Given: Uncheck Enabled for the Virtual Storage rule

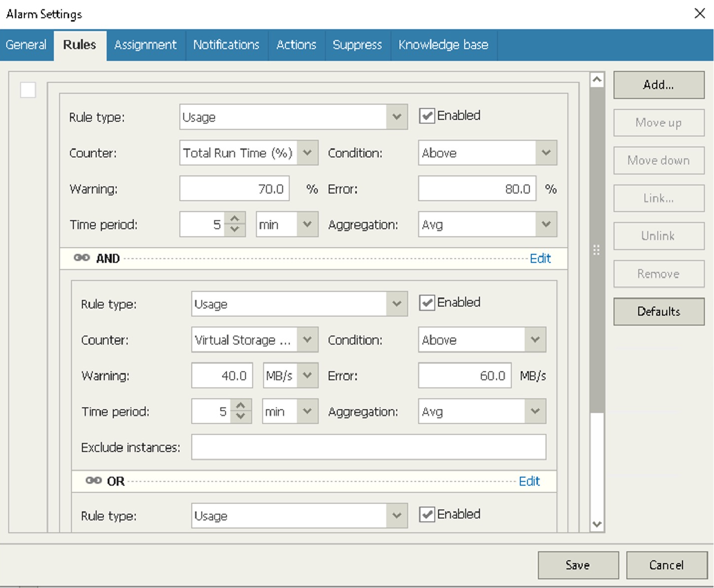Looking at the screenshot, I should 427,303.
